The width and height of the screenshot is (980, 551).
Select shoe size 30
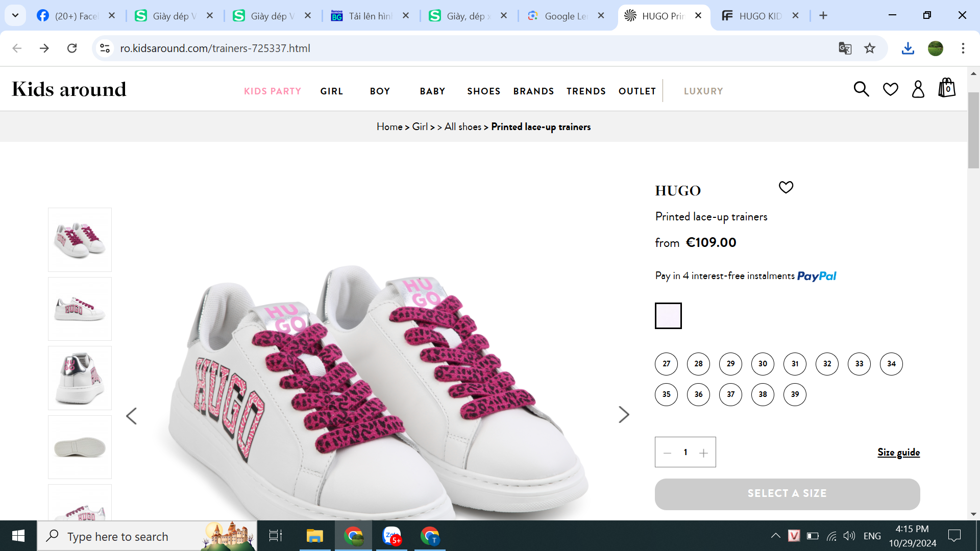763,364
